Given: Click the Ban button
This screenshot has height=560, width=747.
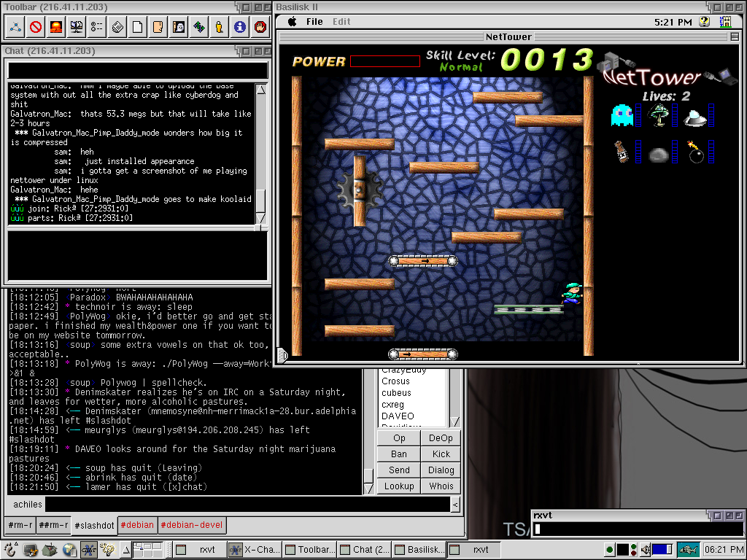Looking at the screenshot, I should click(x=398, y=454).
